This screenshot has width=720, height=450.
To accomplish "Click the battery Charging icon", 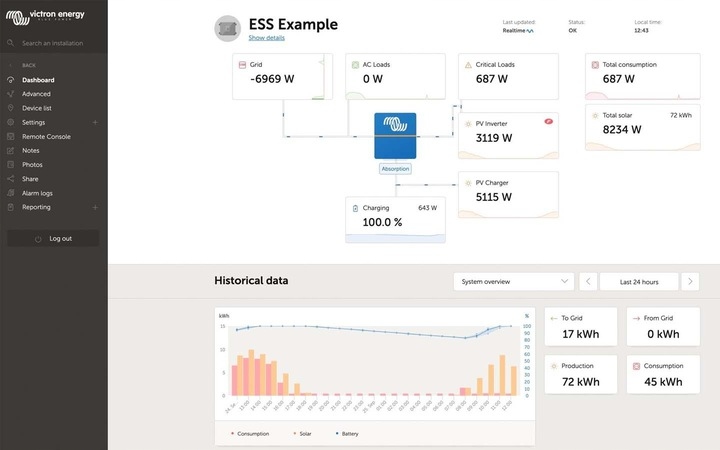I will 354,208.
